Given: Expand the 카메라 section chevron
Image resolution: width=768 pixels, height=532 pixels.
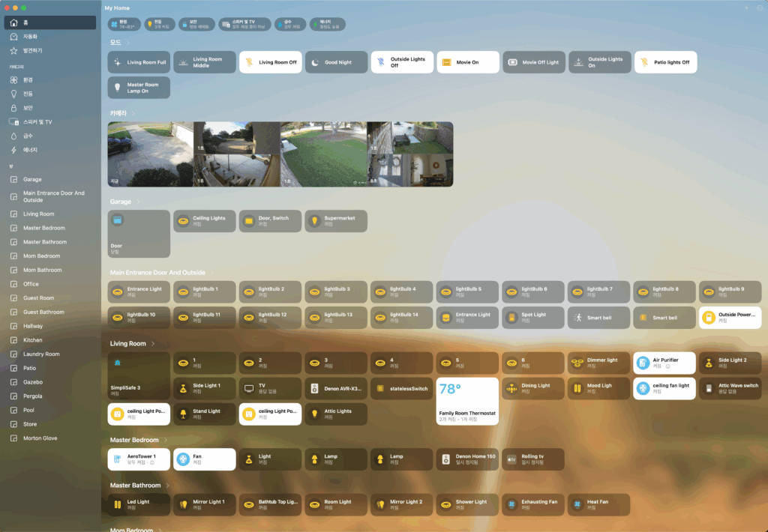Looking at the screenshot, I should 133,113.
